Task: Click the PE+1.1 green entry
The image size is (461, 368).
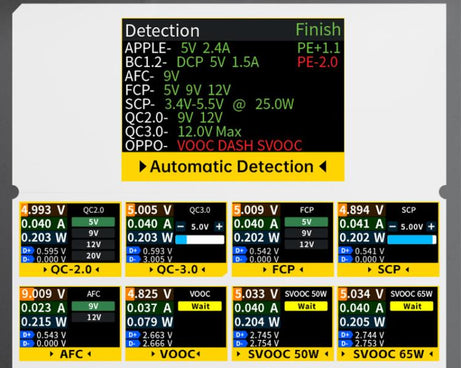Action: 319,48
